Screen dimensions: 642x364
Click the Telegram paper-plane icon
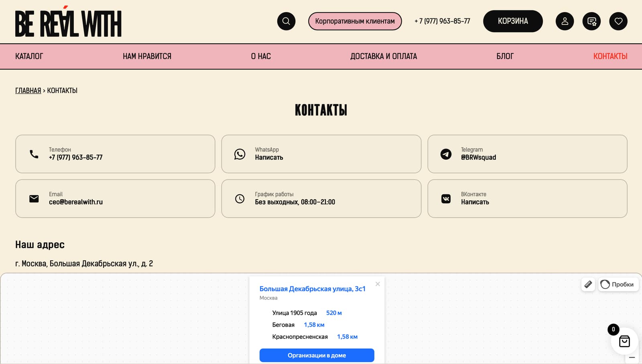point(446,154)
